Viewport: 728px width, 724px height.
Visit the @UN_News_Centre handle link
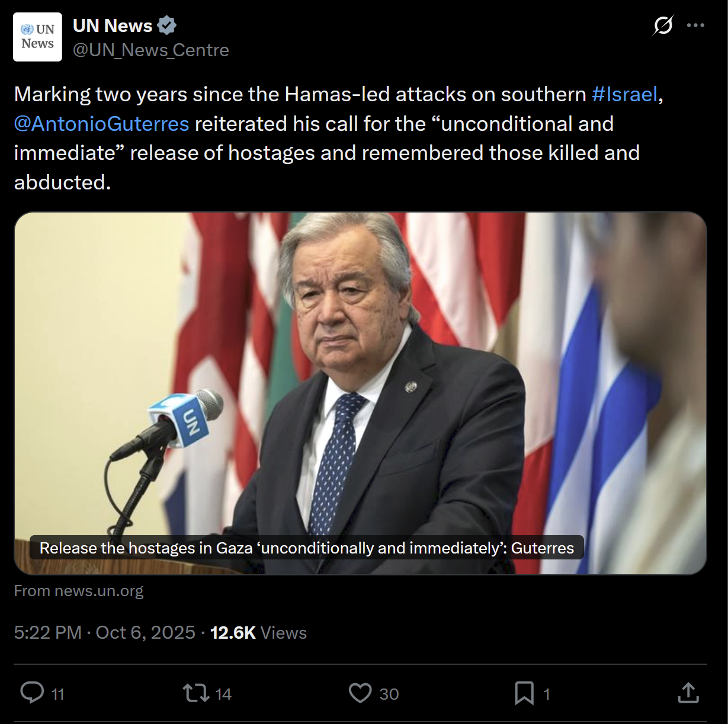pyautogui.click(x=150, y=50)
